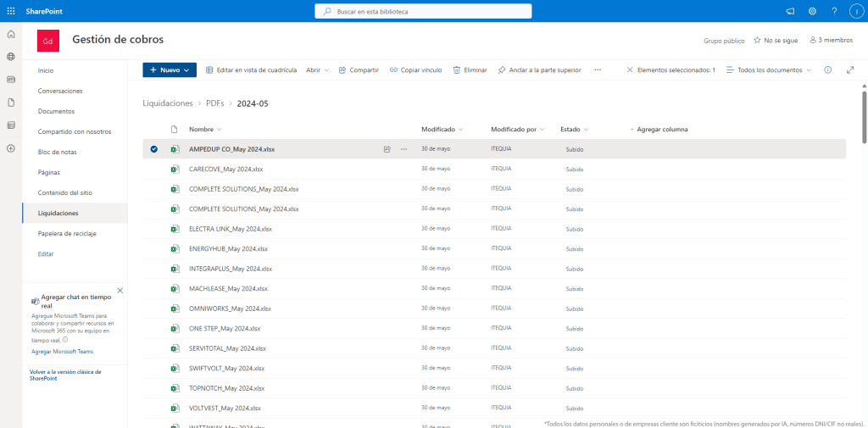868x428 pixels.
Task: Open the globe sites icon in the left rail
Action: click(11, 57)
